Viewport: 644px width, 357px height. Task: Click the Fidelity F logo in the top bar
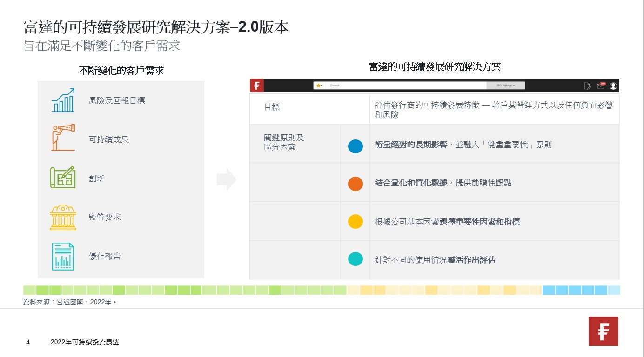(x=256, y=85)
